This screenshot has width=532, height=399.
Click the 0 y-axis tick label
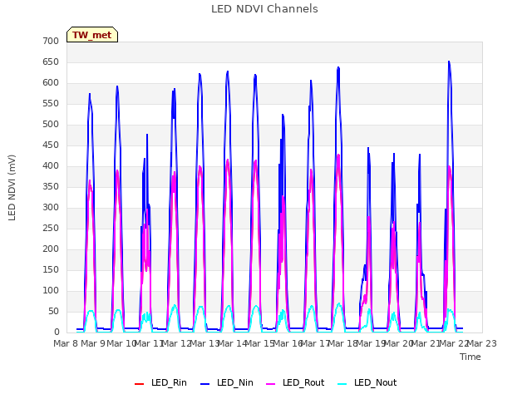point(57,332)
